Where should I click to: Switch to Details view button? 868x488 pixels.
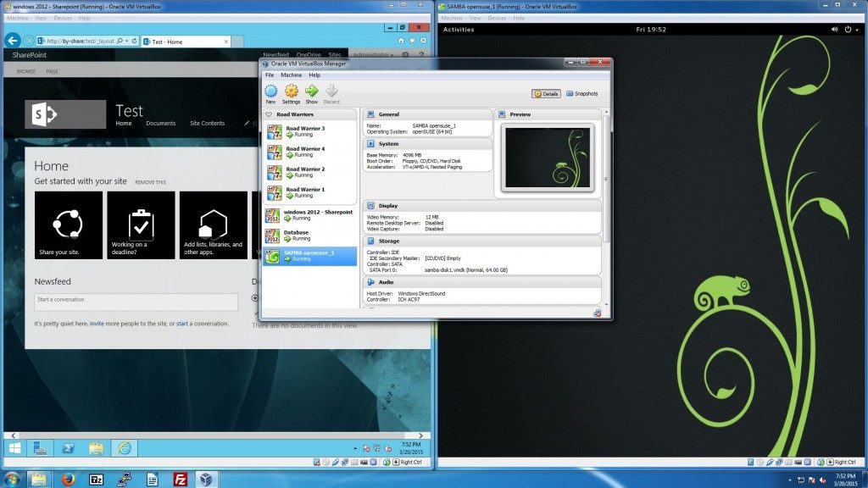[547, 94]
